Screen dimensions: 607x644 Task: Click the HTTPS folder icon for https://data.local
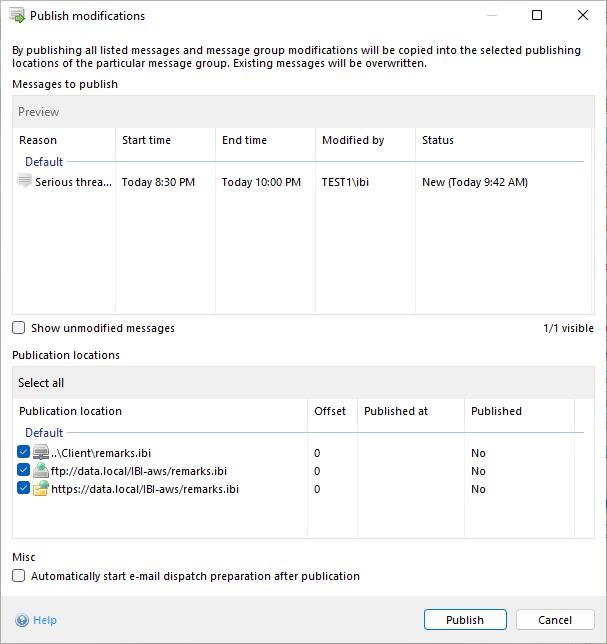click(41, 489)
